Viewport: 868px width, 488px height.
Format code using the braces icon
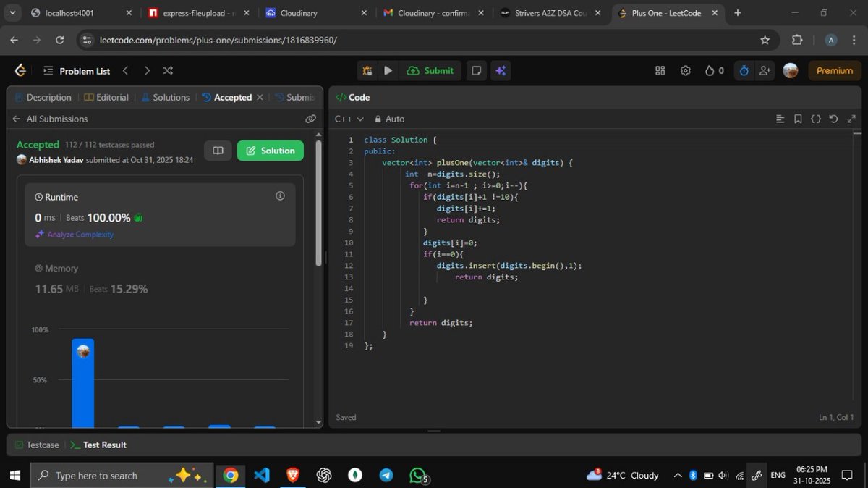pos(817,117)
